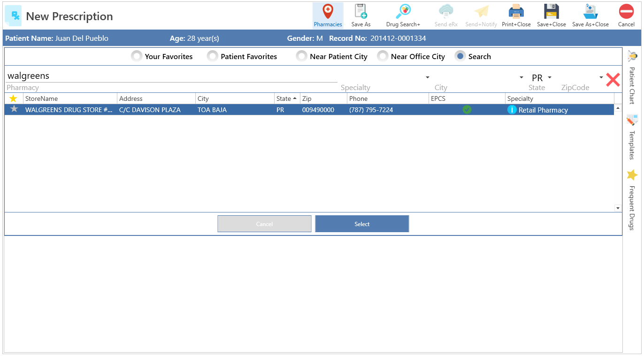
Task: Click the City column header
Action: coord(235,98)
